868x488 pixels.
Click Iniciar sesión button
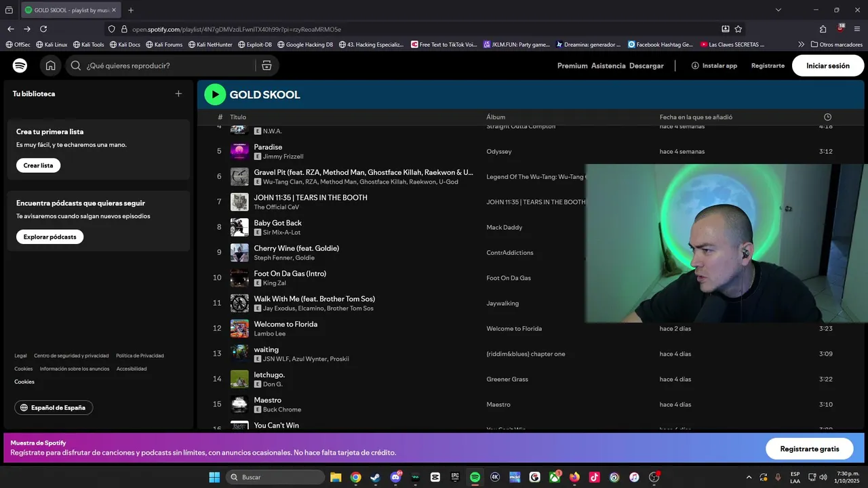828,66
